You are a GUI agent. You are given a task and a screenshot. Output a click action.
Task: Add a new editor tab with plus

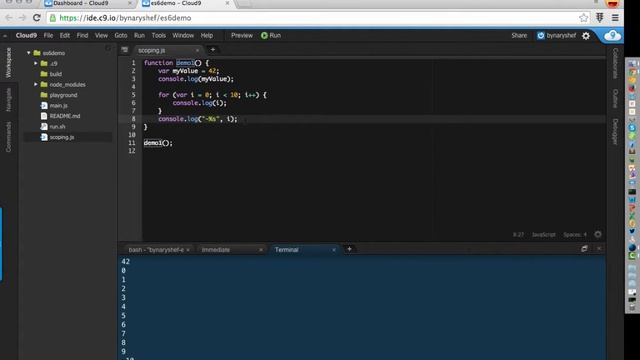213,49
